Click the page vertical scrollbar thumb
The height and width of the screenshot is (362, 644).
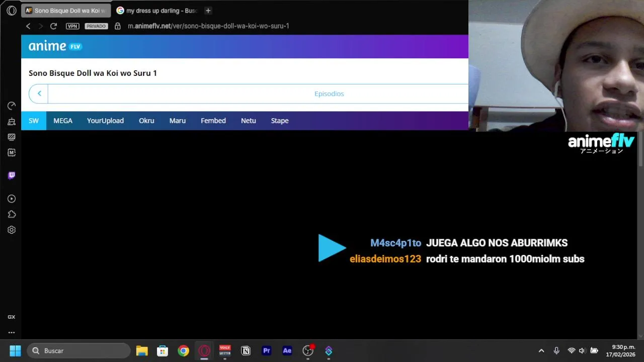pyautogui.click(x=640, y=149)
